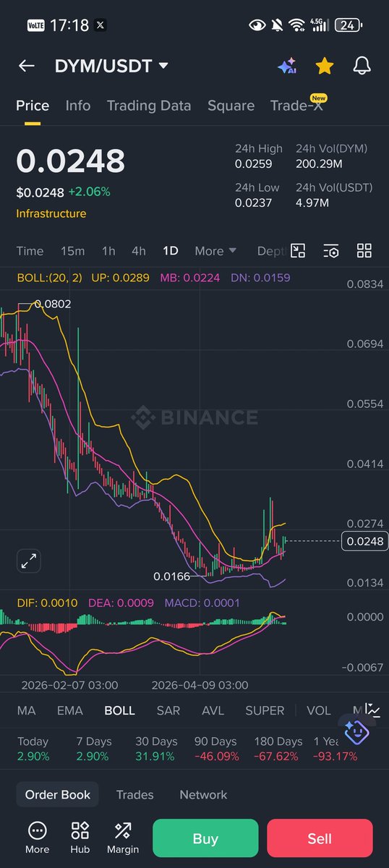Image resolution: width=389 pixels, height=868 pixels.
Task: Click the 24h Low value 0.0237
Action: (x=253, y=203)
